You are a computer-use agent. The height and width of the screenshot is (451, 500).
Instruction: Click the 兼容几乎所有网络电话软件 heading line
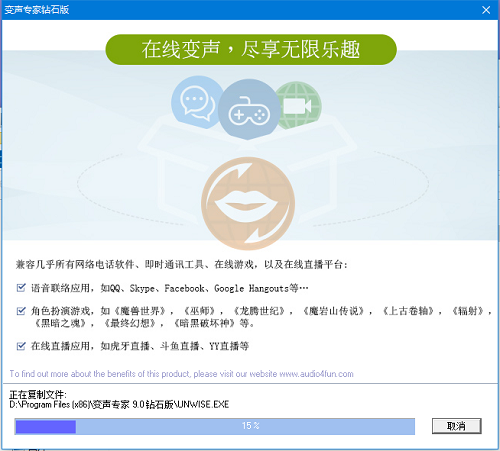click(182, 265)
